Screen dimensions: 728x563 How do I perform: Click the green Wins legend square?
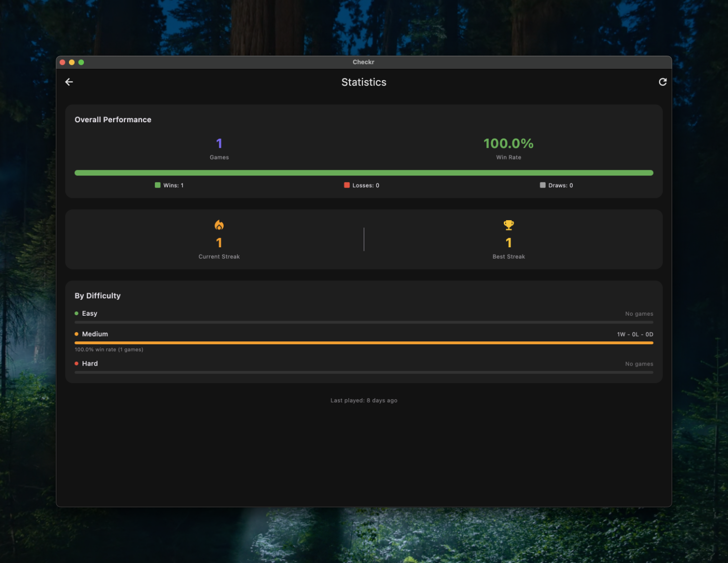(158, 185)
